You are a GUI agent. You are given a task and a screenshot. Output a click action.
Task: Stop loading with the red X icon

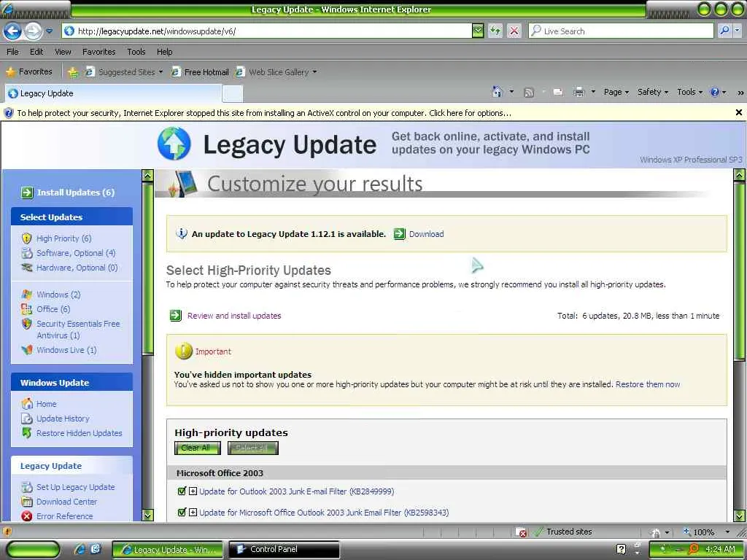click(x=514, y=31)
